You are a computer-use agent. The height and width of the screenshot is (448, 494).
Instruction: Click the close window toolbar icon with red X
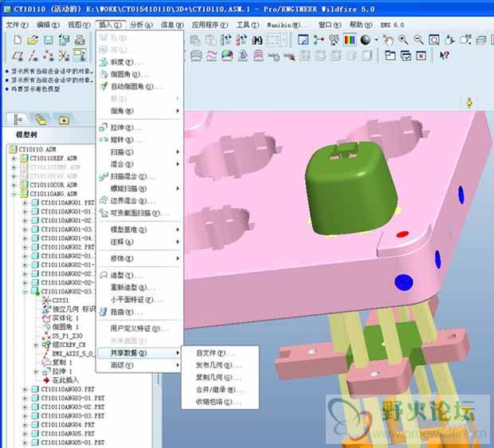421,56
